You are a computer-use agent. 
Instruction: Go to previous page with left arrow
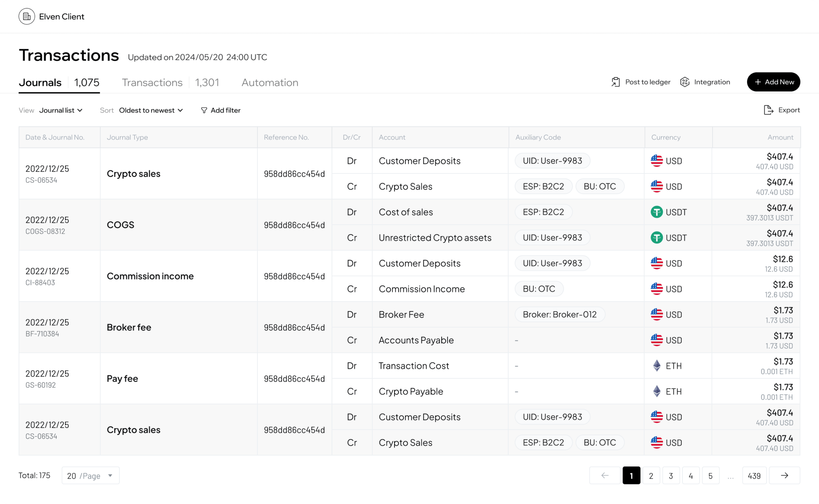(x=605, y=475)
